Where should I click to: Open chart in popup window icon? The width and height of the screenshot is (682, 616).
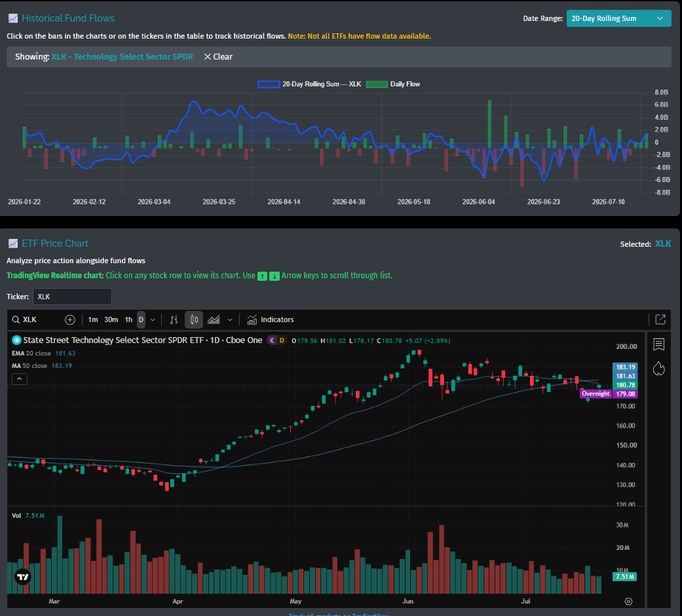660,319
